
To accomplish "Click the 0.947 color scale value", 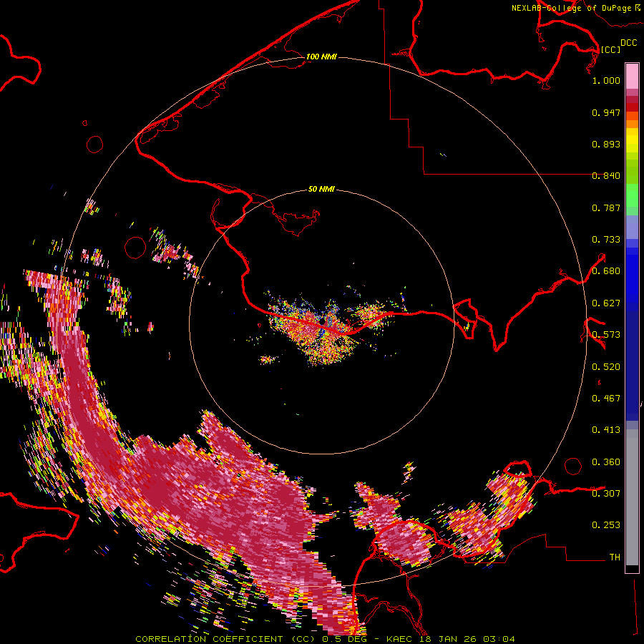I will click(x=606, y=112).
